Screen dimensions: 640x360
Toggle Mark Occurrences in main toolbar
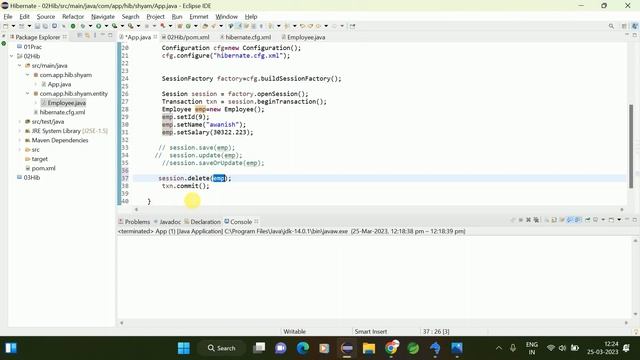tap(239, 26)
